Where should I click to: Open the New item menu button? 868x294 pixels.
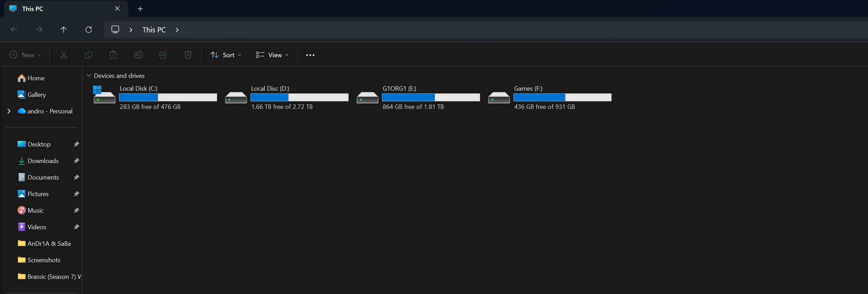(x=25, y=55)
